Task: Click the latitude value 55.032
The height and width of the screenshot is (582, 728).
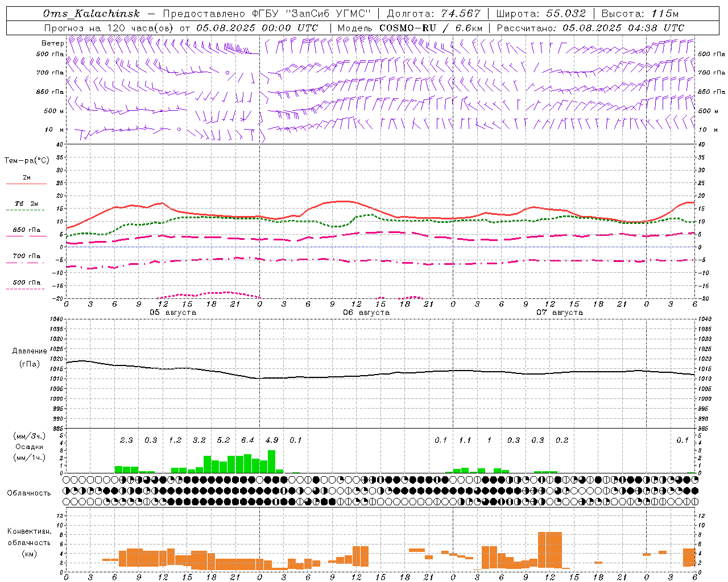Action: [566, 14]
